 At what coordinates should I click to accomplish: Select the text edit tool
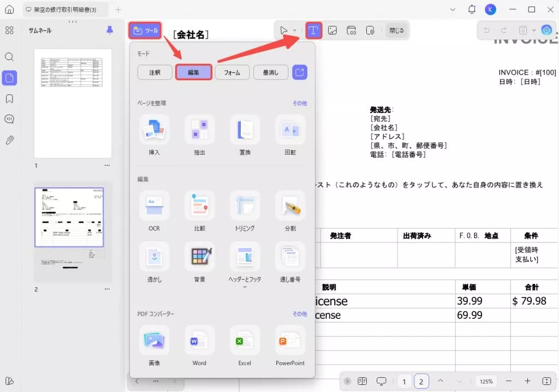click(x=313, y=31)
